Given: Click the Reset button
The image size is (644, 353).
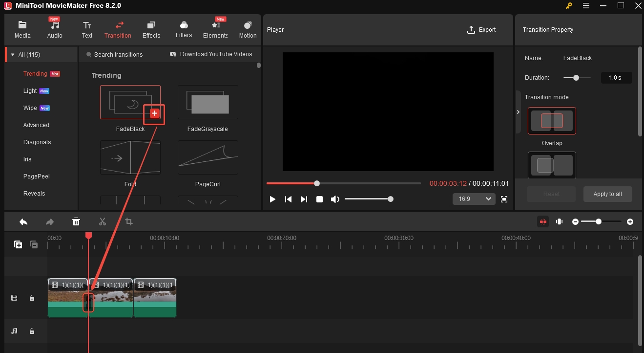Looking at the screenshot, I should coord(551,194).
